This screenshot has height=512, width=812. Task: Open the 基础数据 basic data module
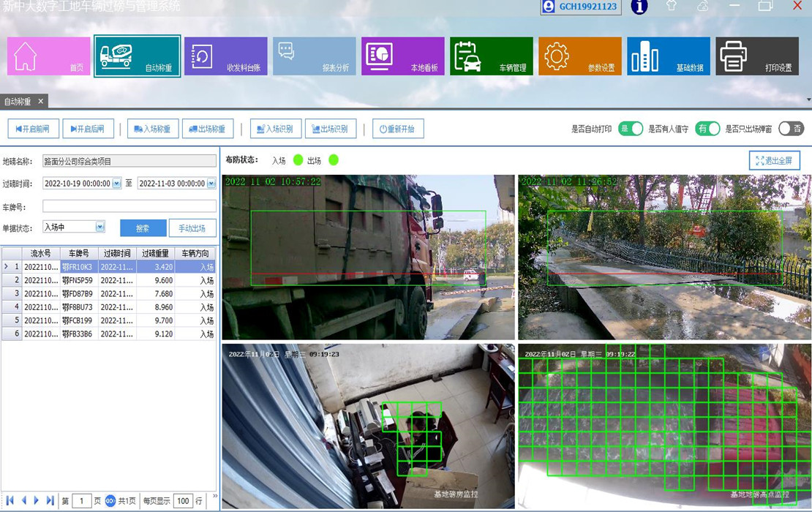pos(668,56)
